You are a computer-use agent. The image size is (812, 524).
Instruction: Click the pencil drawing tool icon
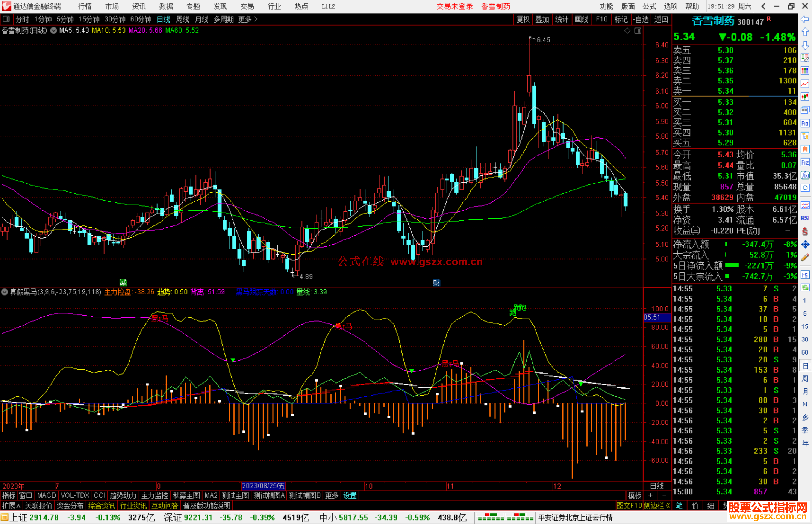click(x=805, y=258)
